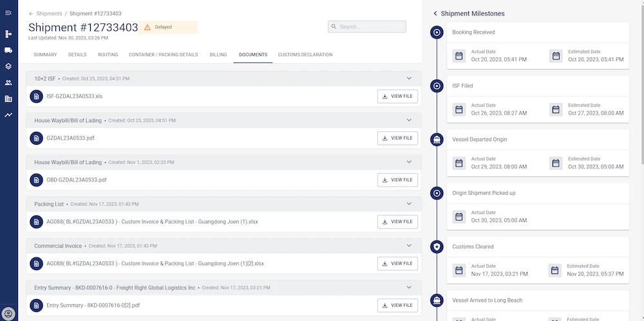
Task: Collapse the Packing List section chevron
Action: pyautogui.click(x=409, y=204)
